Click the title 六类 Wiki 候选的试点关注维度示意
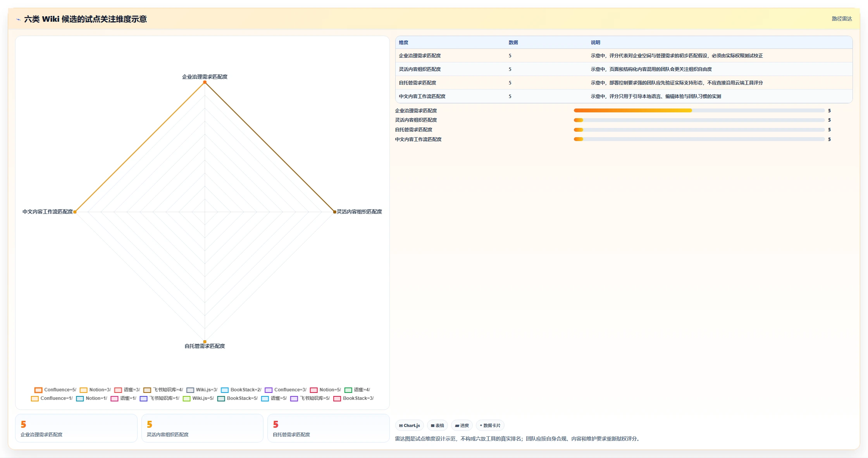 (x=85, y=19)
